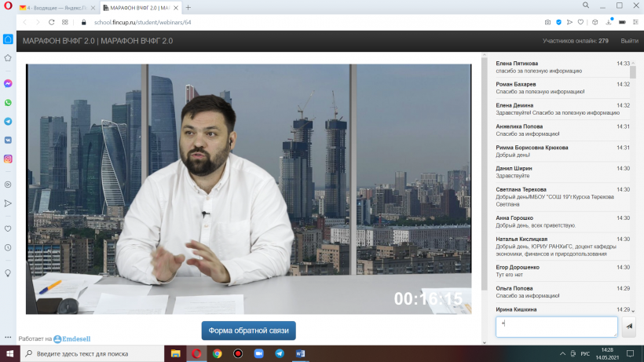Open VK in Opera sidebar
Viewport: 644px width, 362px height.
8,140
